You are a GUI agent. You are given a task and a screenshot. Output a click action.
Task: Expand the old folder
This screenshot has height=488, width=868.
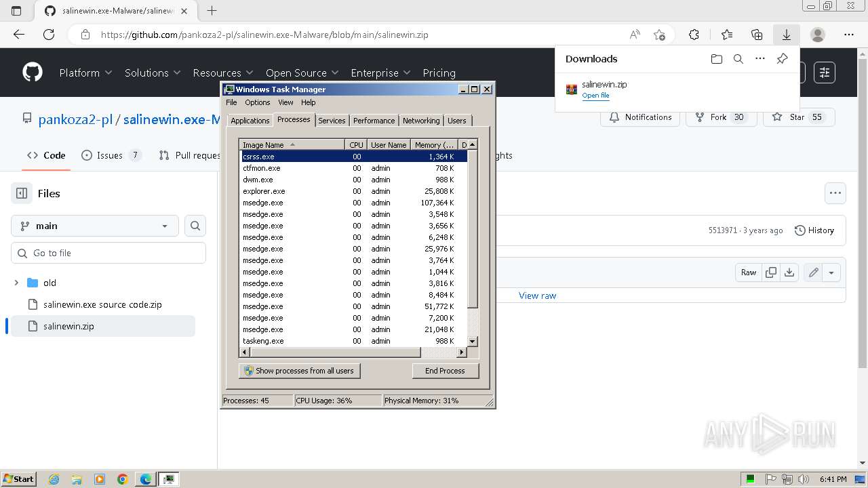tap(16, 283)
